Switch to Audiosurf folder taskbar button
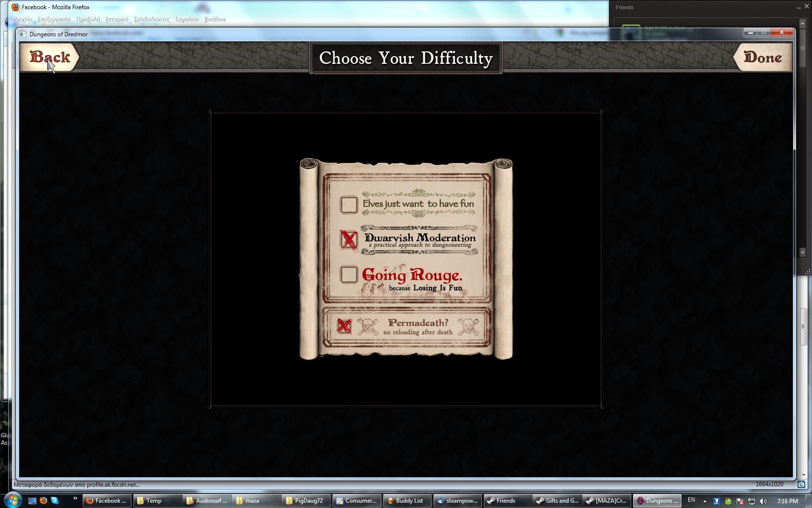 [x=206, y=501]
